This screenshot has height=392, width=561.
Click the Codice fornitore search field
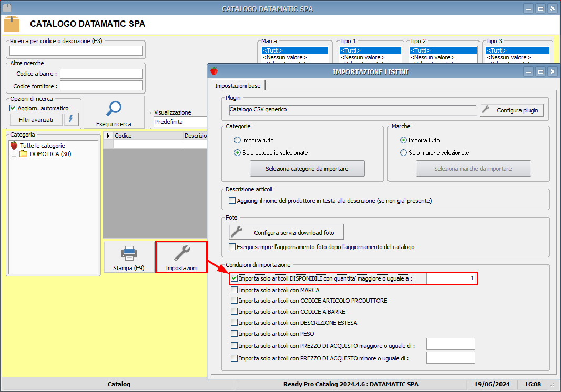pyautogui.click(x=101, y=86)
